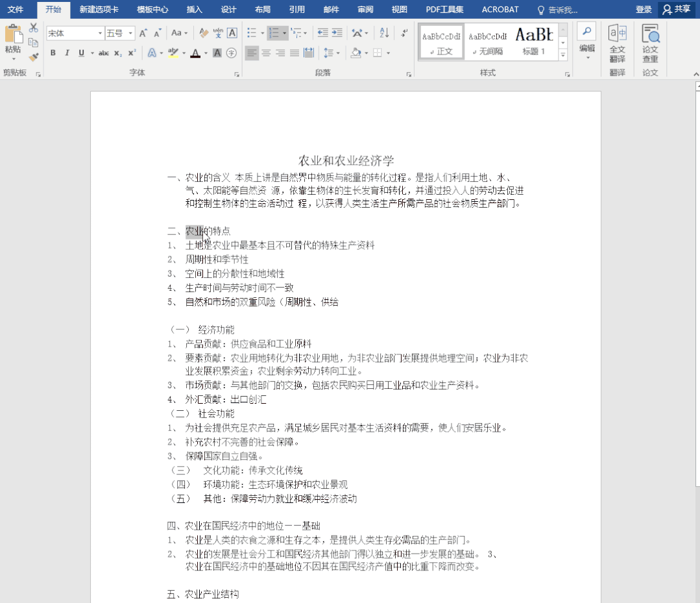Apply the red font color A
The image size is (700, 603).
point(195,53)
